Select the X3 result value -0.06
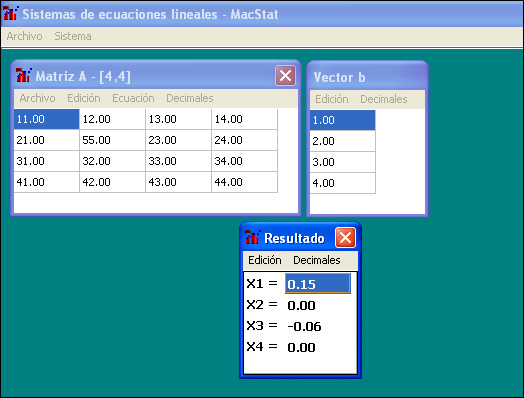Image resolution: width=524 pixels, height=398 pixels. point(304,326)
